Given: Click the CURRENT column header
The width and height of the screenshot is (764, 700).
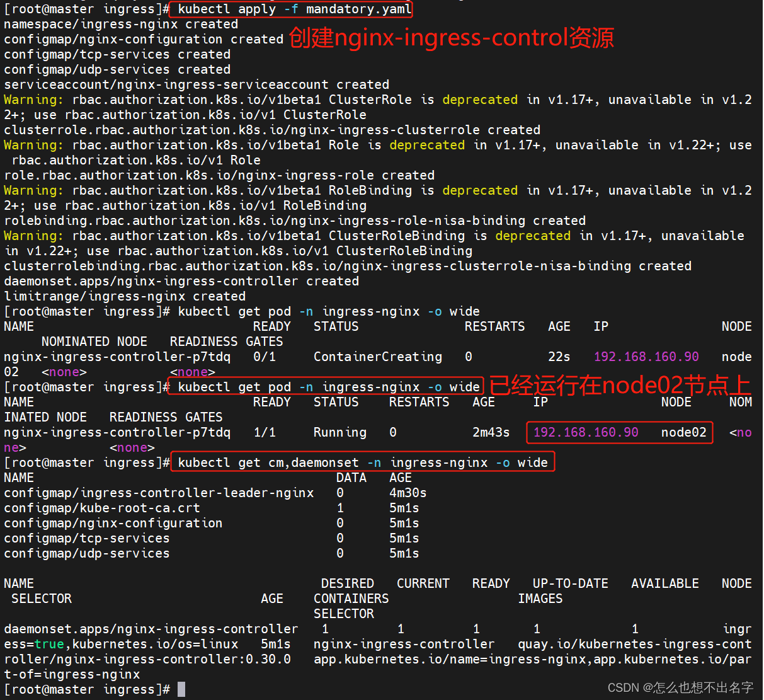Looking at the screenshot, I should pos(423,583).
